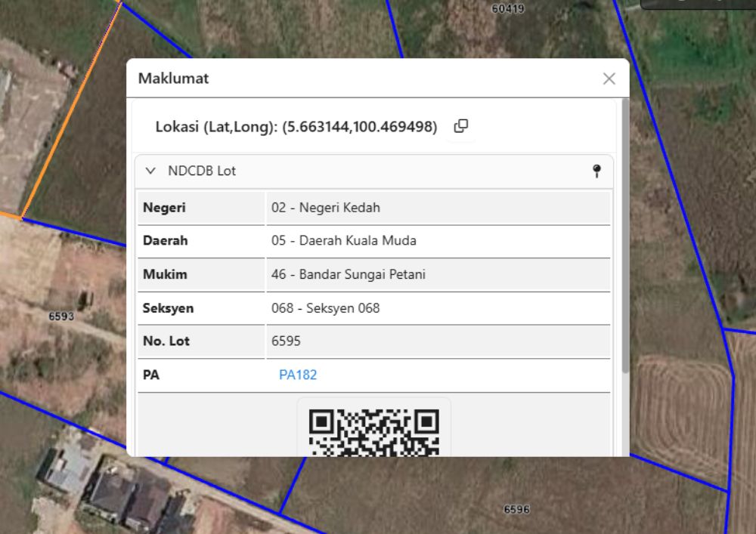756x534 pixels.
Task: Click the Maklumat panel vertical scrollbar
Action: (x=625, y=236)
